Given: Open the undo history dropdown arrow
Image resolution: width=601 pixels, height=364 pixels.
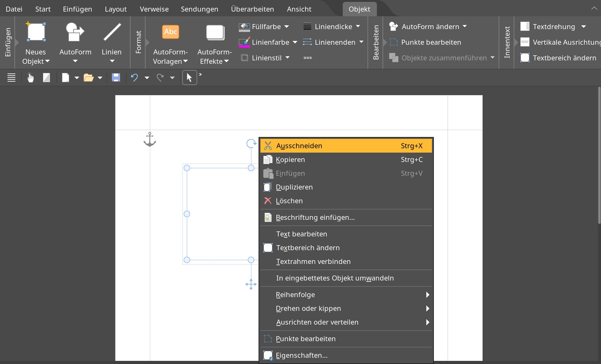Looking at the screenshot, I should pos(147,78).
